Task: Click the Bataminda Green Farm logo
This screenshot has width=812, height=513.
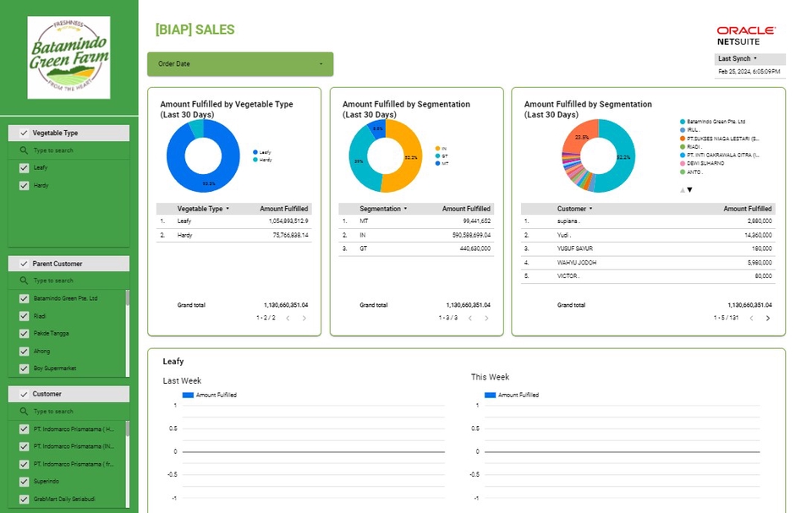Action: tap(69, 57)
